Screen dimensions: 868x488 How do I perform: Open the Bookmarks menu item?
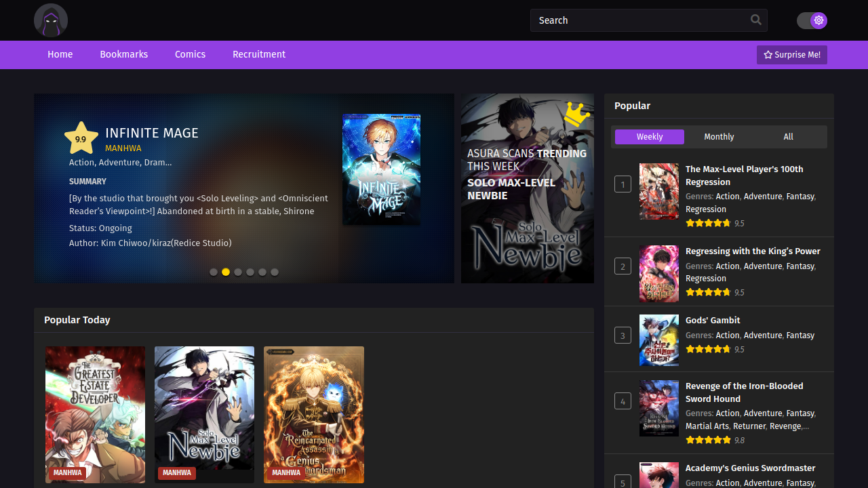point(123,54)
